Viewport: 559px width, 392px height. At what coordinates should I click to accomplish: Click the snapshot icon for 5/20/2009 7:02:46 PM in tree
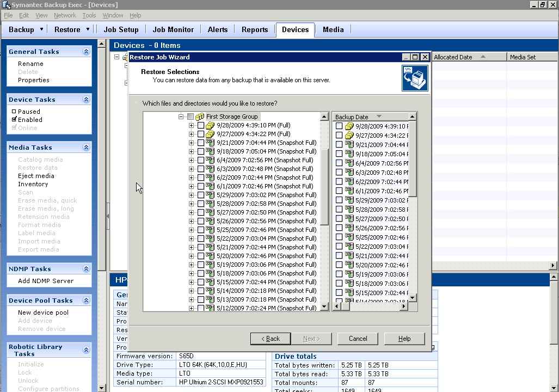click(210, 256)
